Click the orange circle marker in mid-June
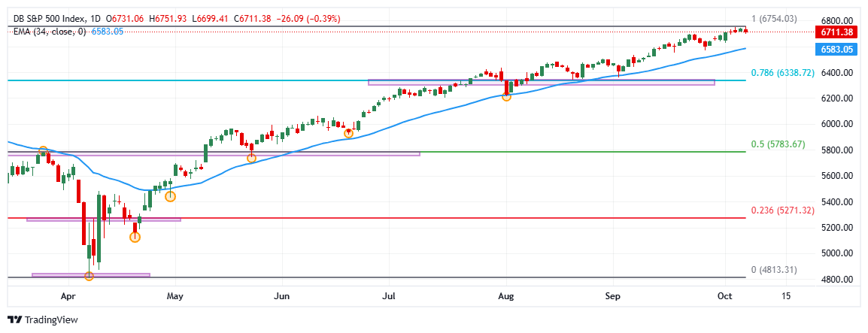The image size is (868, 333). pos(348,133)
